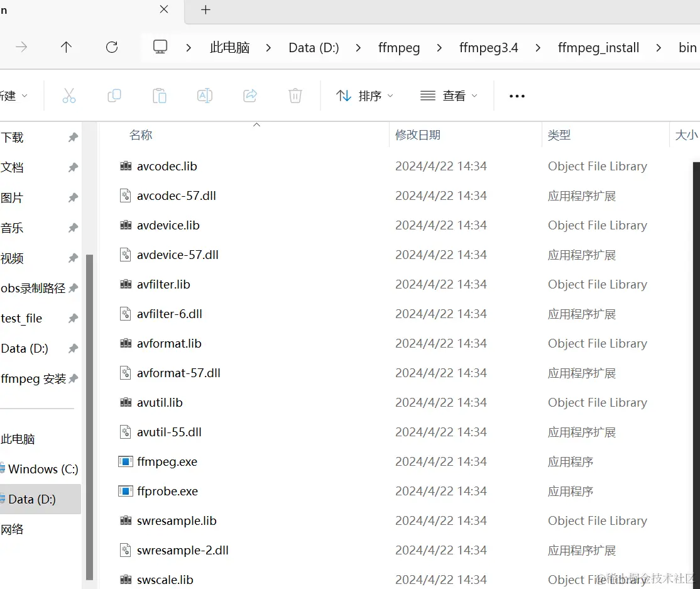The height and width of the screenshot is (589, 700).
Task: Open 下载 in quick access
Action: pos(12,138)
